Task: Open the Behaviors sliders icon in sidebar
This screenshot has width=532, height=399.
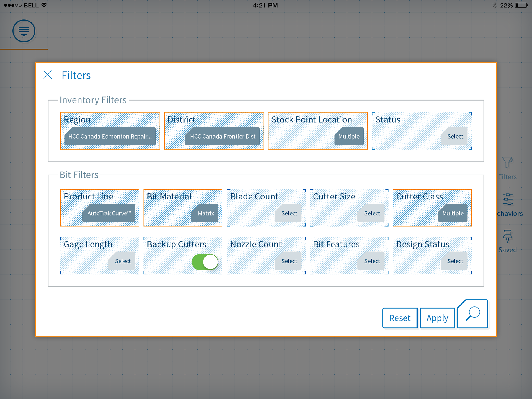Action: click(x=507, y=199)
